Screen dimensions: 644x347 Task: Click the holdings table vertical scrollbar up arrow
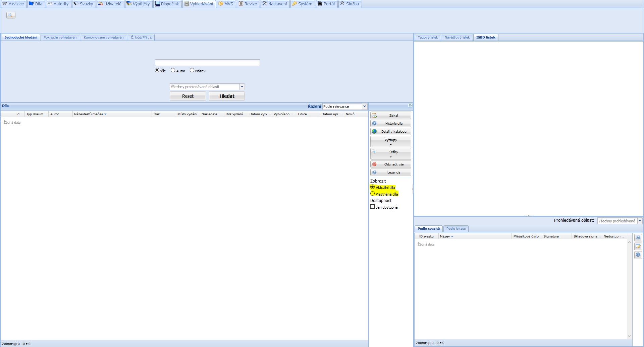click(629, 242)
